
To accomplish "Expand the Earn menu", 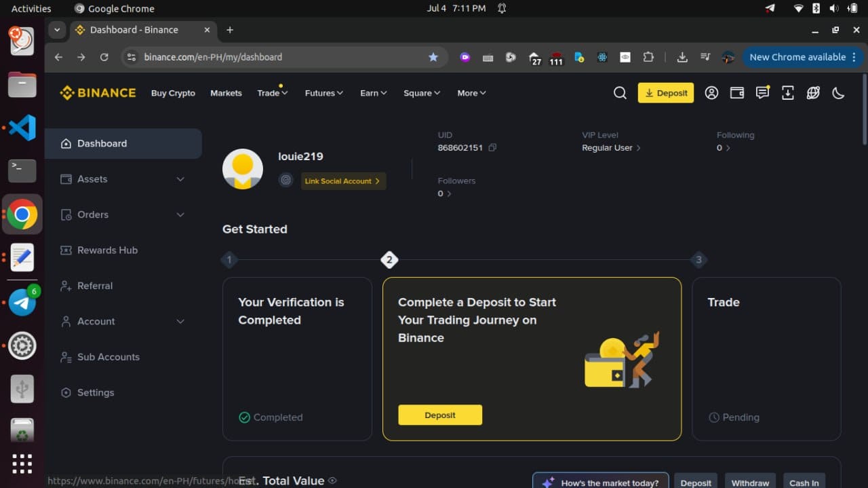I will click(x=374, y=93).
